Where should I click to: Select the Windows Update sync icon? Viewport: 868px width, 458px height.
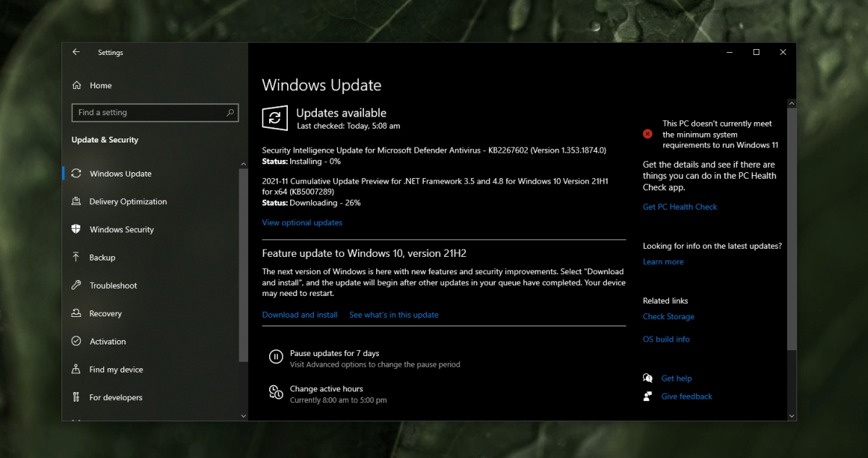(76, 174)
